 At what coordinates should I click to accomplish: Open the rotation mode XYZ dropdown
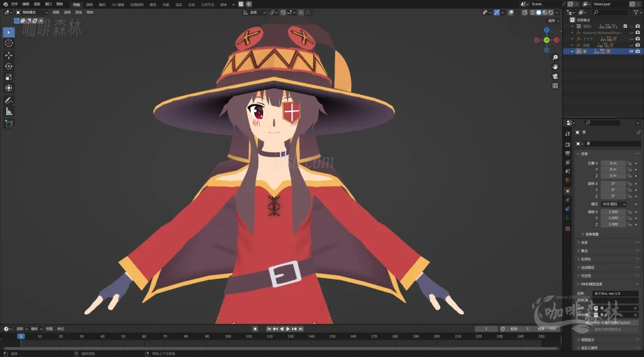[x=614, y=204]
